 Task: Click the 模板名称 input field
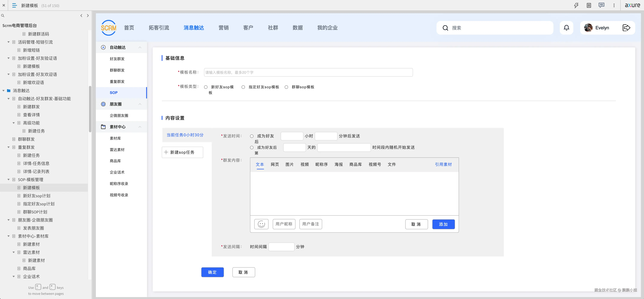[308, 72]
